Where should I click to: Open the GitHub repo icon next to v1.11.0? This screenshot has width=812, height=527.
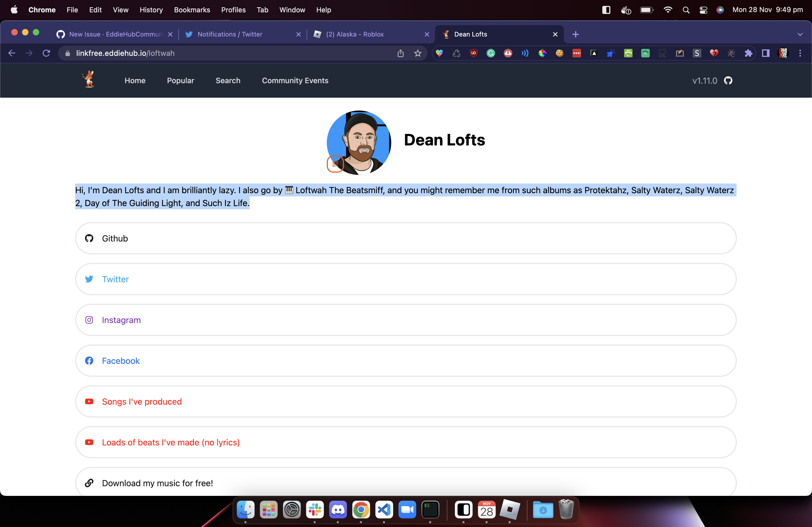coord(728,80)
